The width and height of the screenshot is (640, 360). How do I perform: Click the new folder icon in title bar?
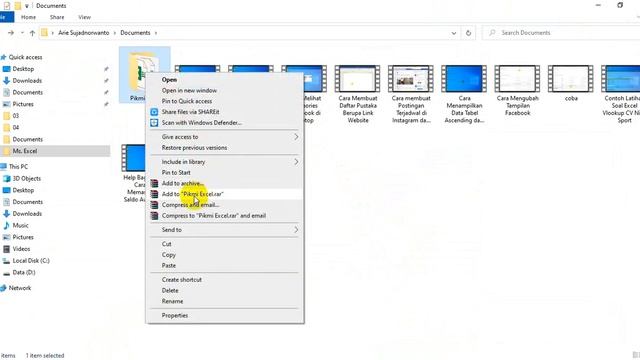click(17, 6)
